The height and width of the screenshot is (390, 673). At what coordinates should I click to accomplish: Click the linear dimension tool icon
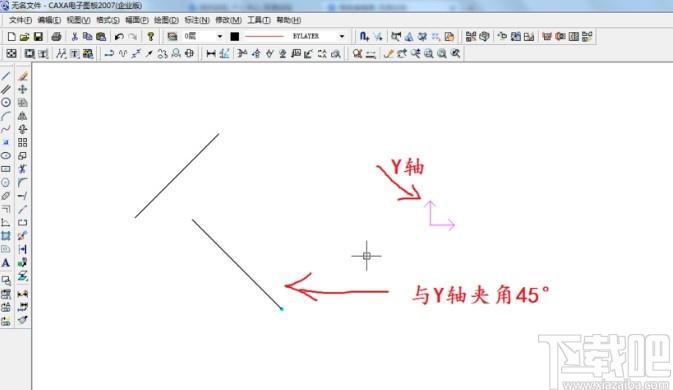(x=211, y=54)
